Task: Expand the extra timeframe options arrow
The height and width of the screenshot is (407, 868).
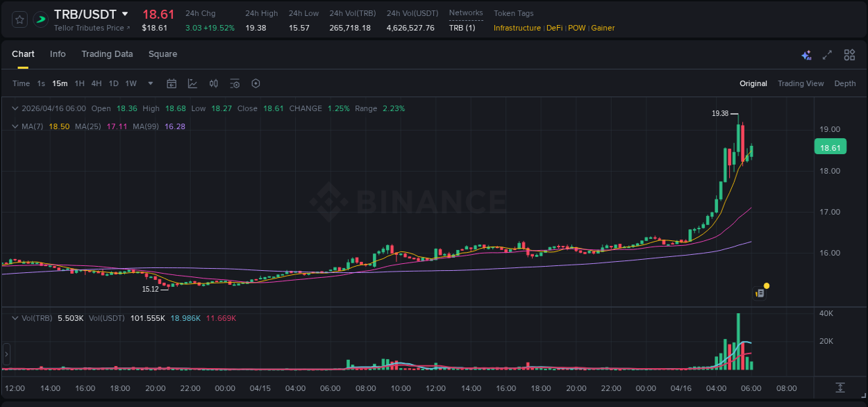Action: (x=149, y=83)
